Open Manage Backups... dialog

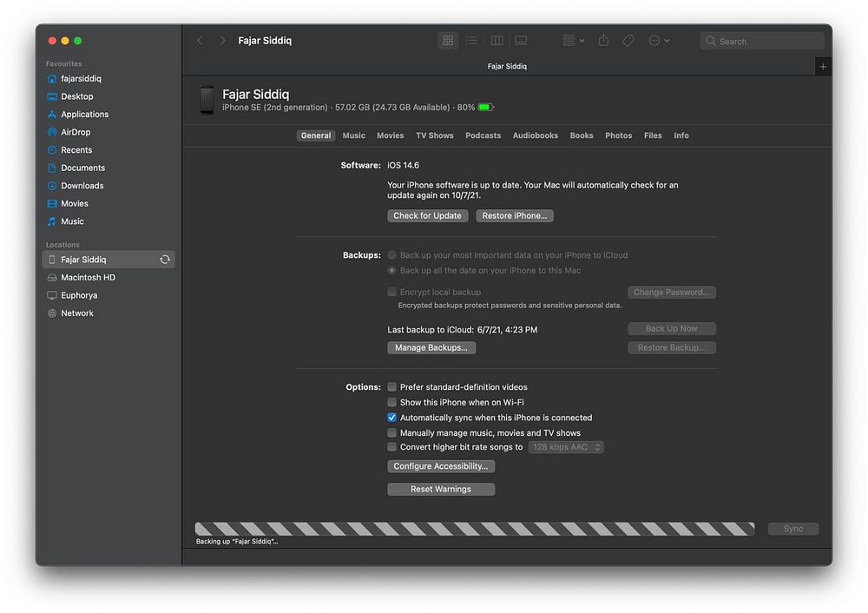[431, 348]
